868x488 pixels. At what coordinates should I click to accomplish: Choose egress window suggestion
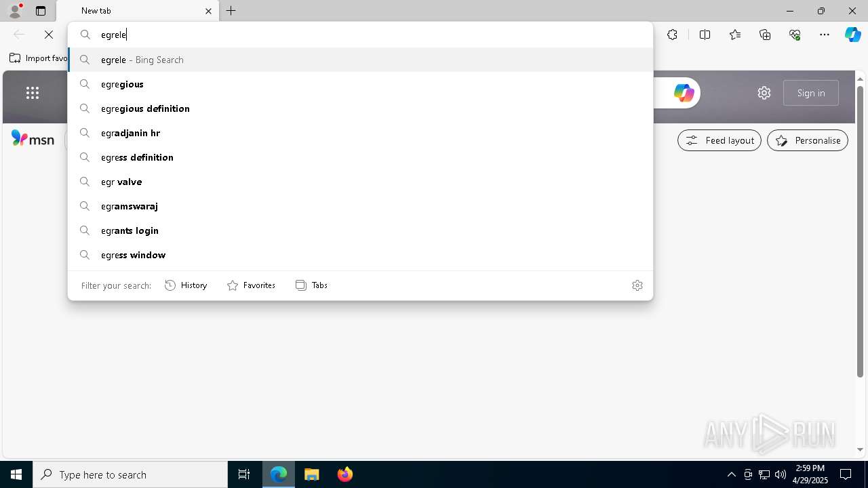[360, 255]
